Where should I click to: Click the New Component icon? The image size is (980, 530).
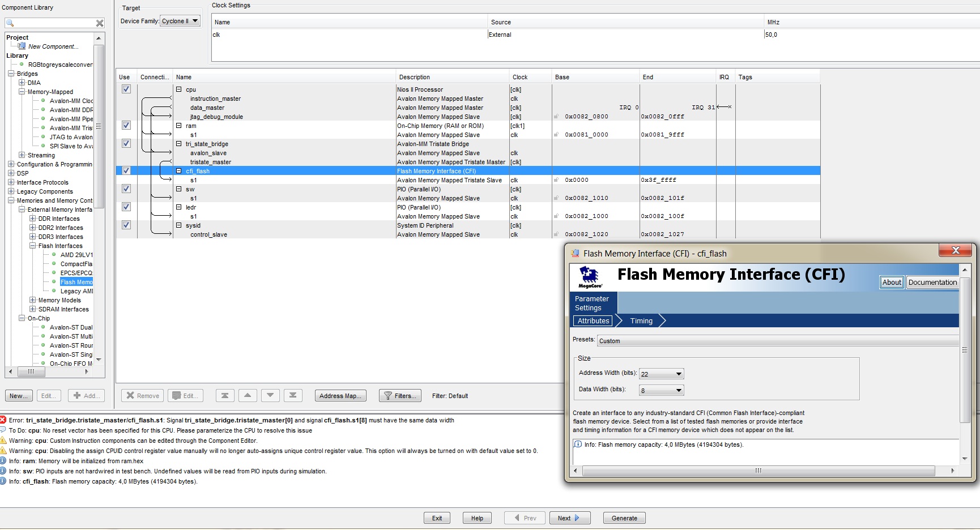tap(22, 46)
